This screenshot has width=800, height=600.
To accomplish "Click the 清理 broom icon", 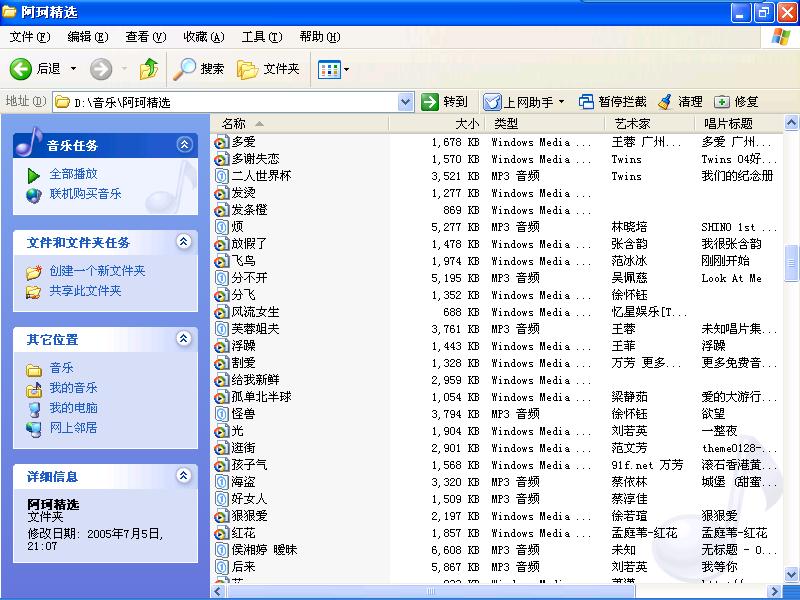I will pos(665,101).
